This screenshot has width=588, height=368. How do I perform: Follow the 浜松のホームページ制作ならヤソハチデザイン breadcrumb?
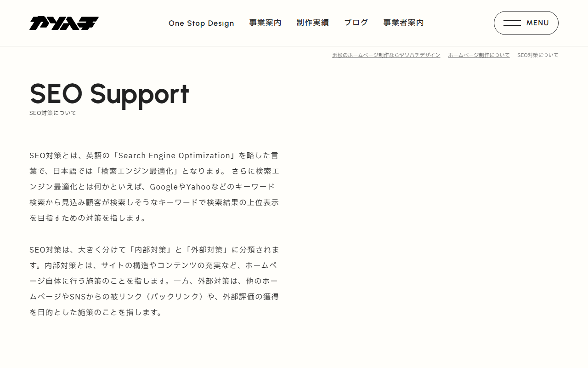click(x=386, y=55)
